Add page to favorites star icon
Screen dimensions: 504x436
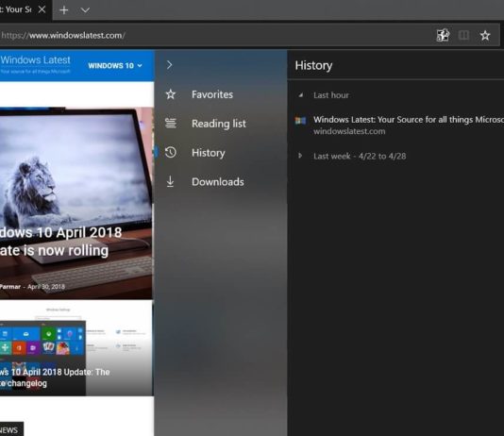tap(485, 35)
